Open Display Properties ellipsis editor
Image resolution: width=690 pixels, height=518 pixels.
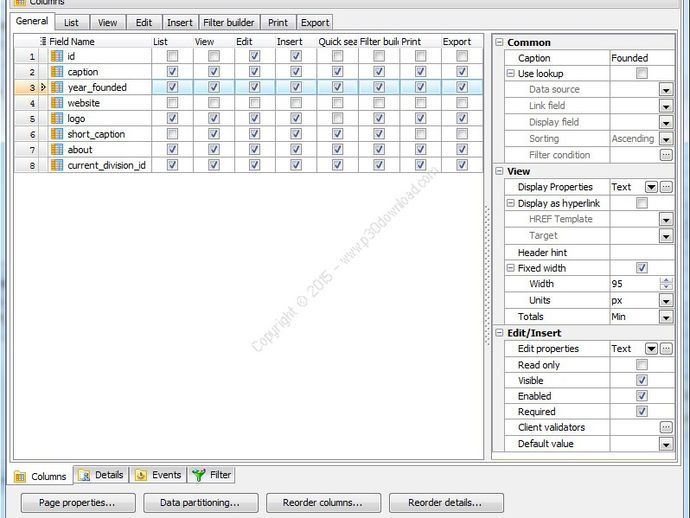(x=666, y=187)
